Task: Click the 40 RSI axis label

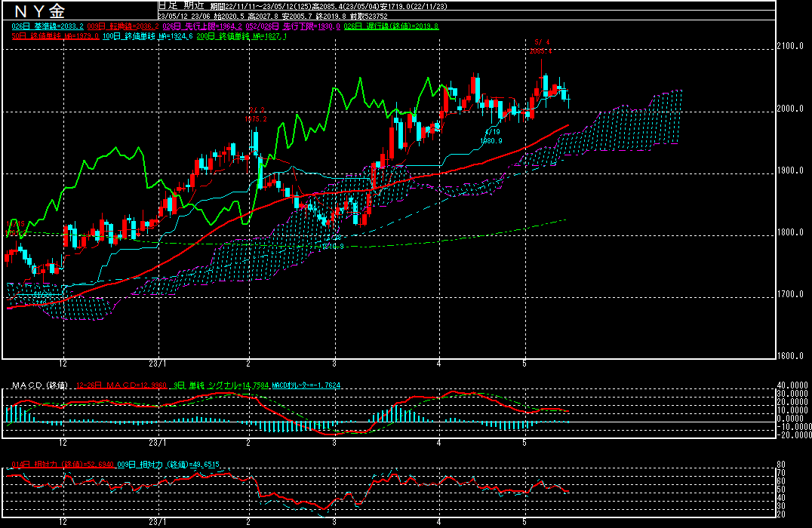Action: [x=782, y=498]
